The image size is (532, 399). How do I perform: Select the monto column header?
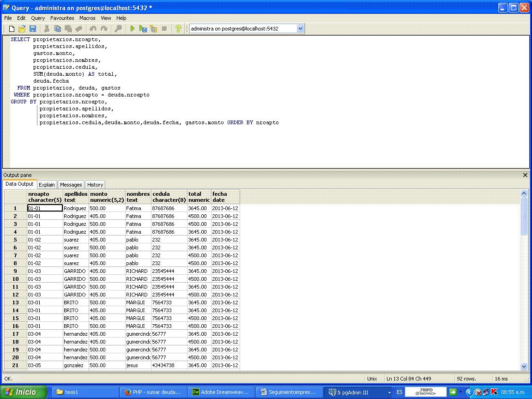tap(107, 197)
